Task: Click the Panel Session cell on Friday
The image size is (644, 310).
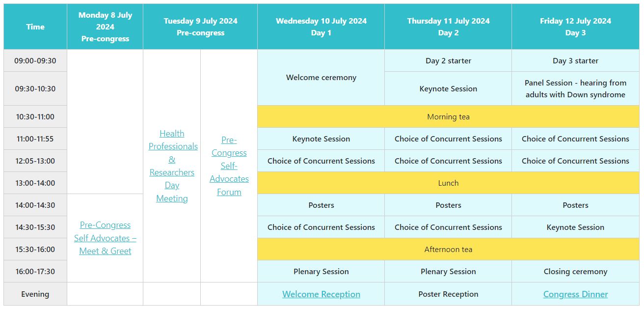Action: coord(575,89)
